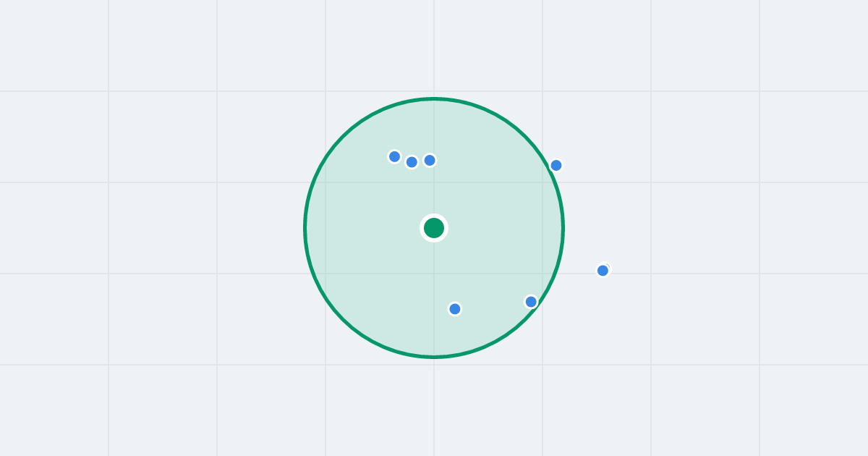The width and height of the screenshot is (868, 456).
Task: Select the blue point outside the green circle
Action: pyautogui.click(x=603, y=270)
